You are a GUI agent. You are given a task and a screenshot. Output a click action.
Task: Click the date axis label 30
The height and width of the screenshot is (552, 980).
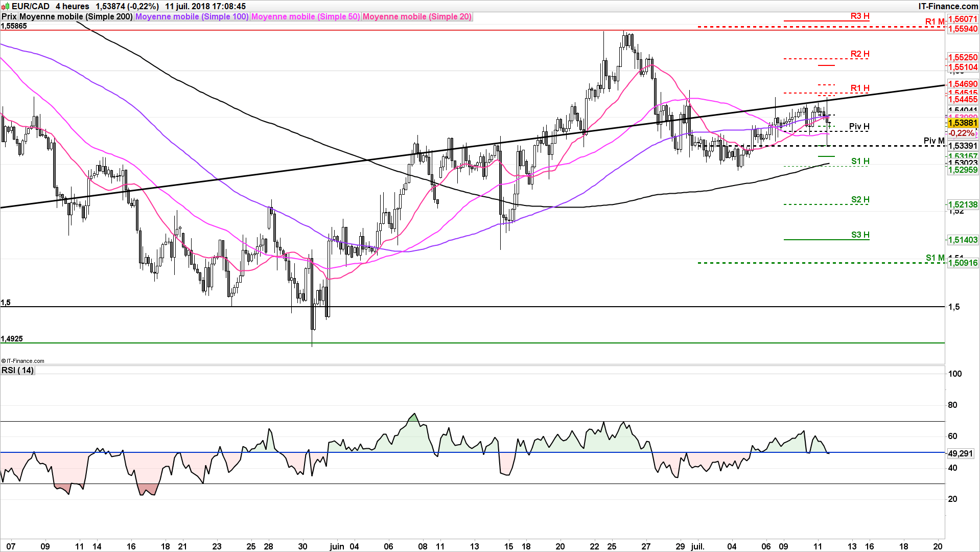tap(302, 546)
